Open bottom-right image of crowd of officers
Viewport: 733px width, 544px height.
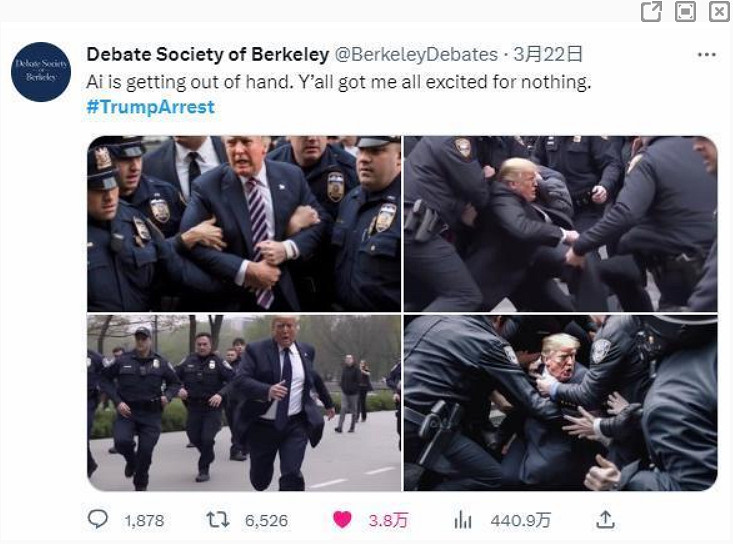click(561, 403)
